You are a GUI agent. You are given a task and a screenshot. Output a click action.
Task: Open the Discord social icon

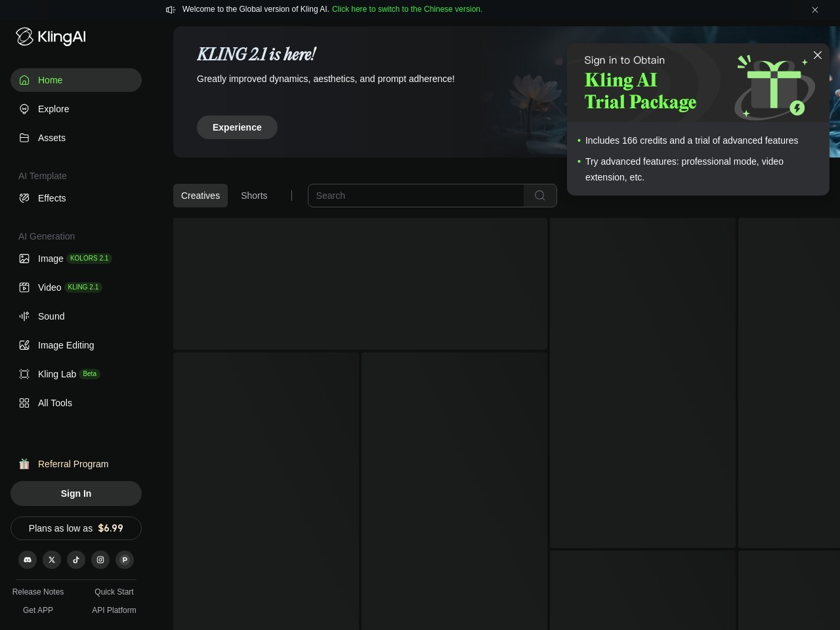(28, 560)
